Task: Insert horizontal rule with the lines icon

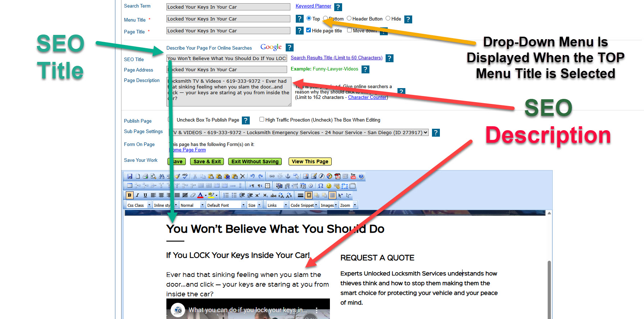Action: 300,195
